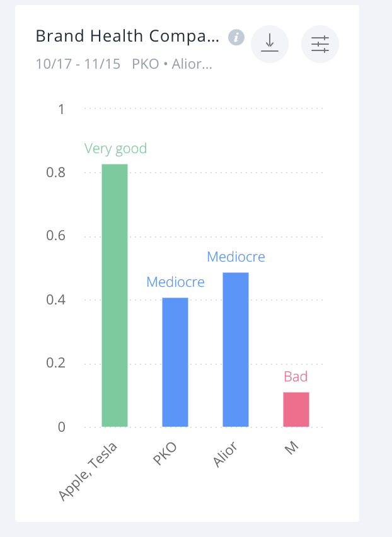This screenshot has height=537, width=392.
Task: Click the download icon's circular button
Action: tap(270, 43)
